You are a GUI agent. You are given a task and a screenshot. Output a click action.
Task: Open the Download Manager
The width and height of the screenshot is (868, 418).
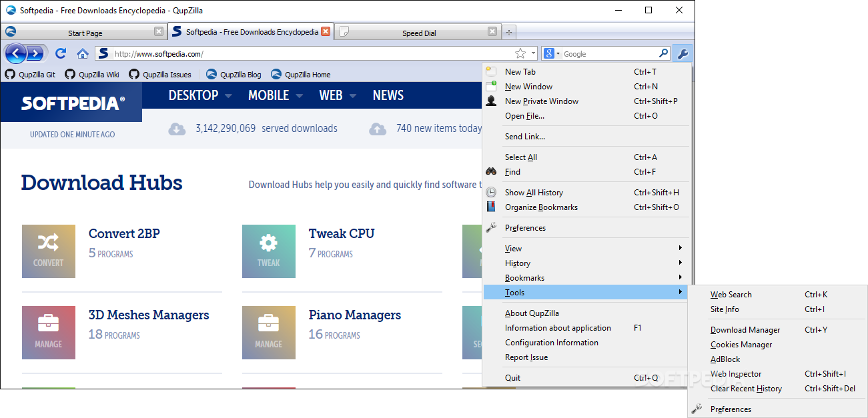[x=777, y=330]
